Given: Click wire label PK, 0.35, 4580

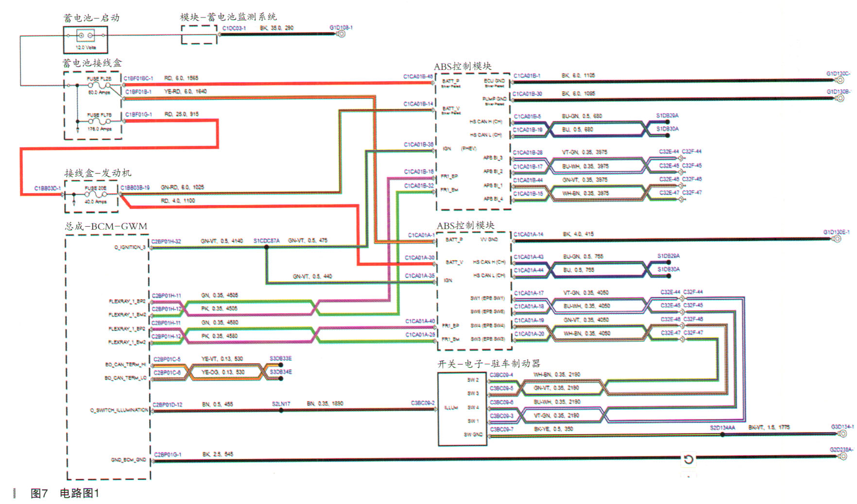Looking at the screenshot, I should [220, 336].
